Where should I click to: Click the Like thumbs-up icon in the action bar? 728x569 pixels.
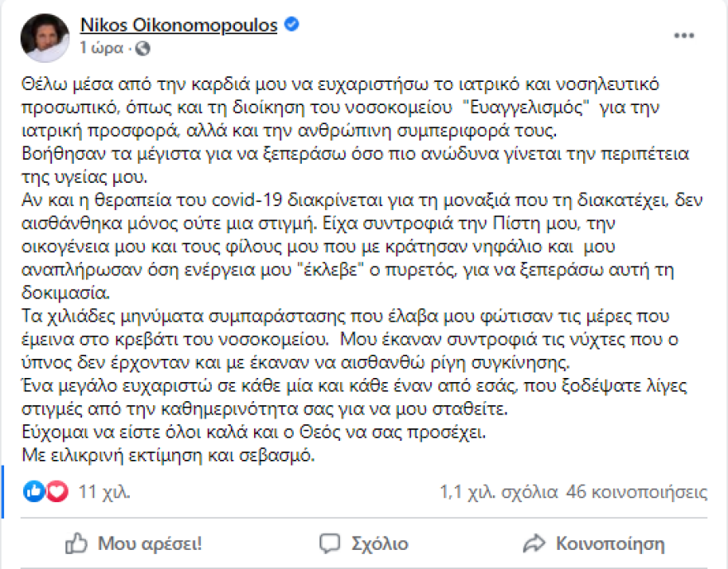[x=75, y=543]
